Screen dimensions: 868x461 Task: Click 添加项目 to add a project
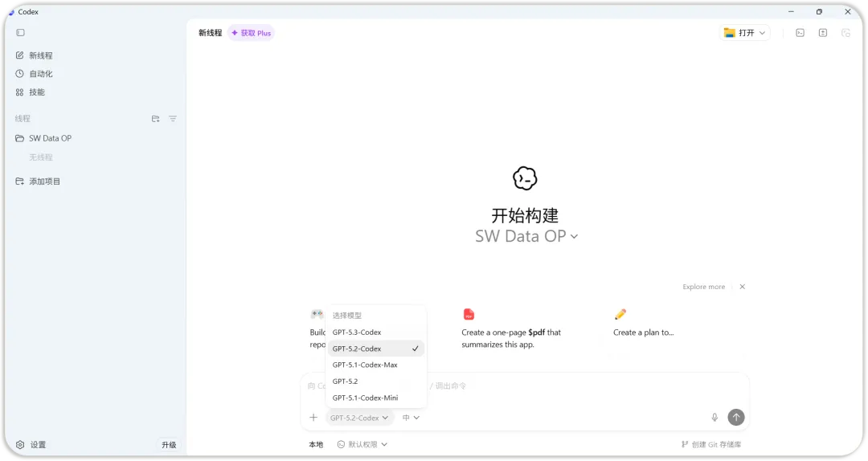tap(39, 182)
